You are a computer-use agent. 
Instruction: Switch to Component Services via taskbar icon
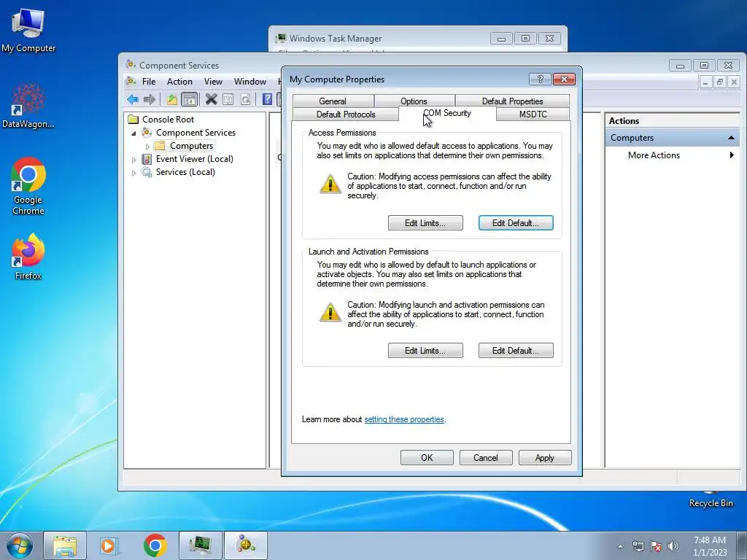point(245,545)
